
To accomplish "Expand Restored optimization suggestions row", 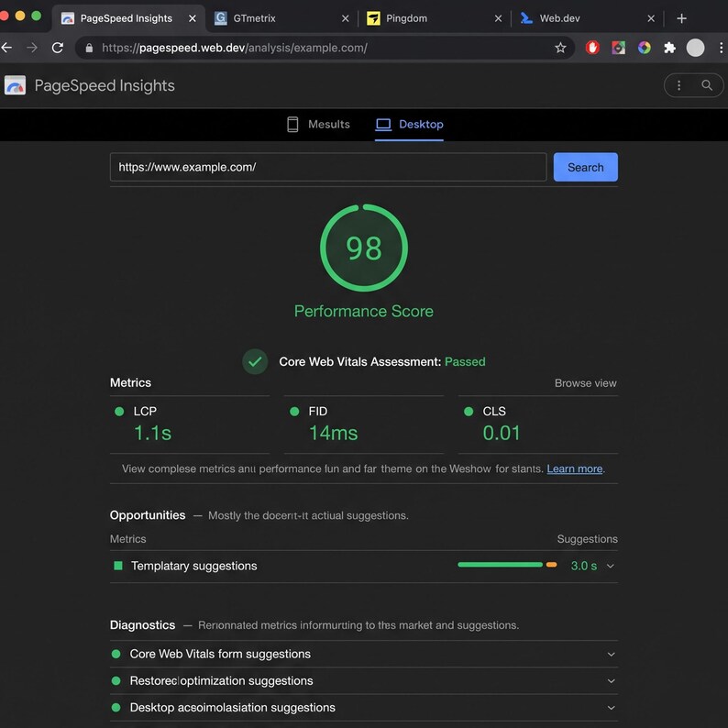I will [x=364, y=681].
